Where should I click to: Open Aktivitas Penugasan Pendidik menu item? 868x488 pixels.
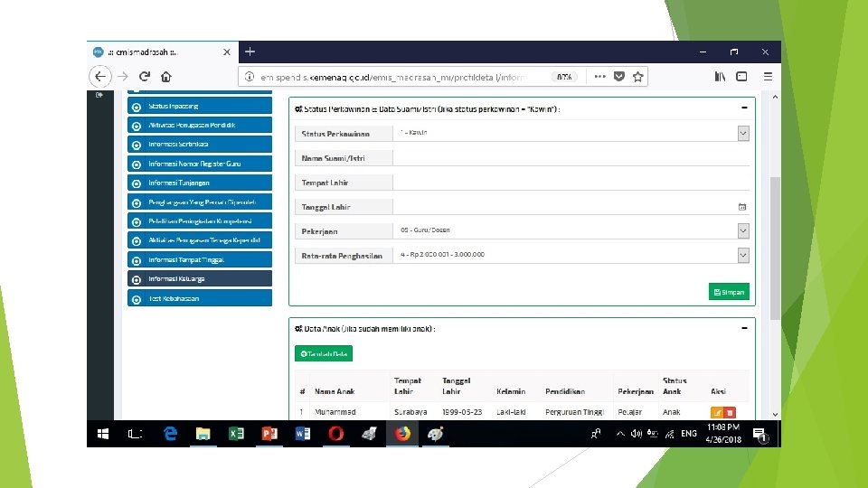pyautogui.click(x=200, y=125)
